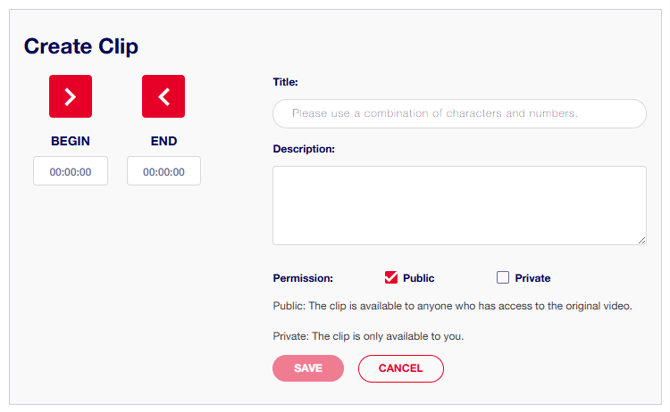Click the "Permission:" label
This screenshot has height=412, width=670.
[x=302, y=278]
